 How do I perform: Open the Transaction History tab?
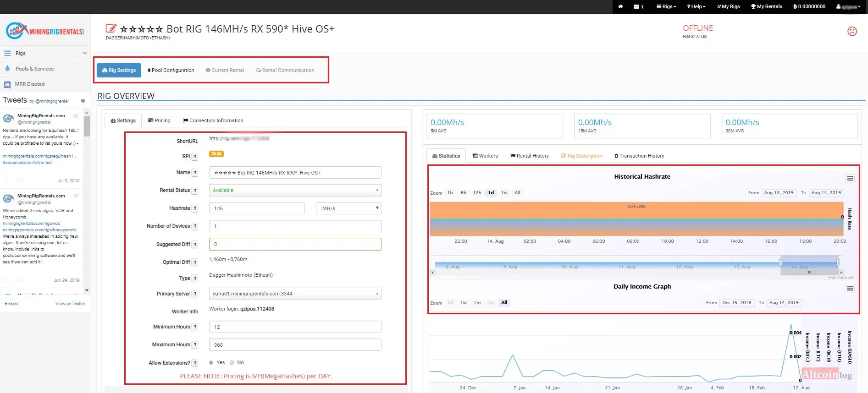(x=639, y=156)
